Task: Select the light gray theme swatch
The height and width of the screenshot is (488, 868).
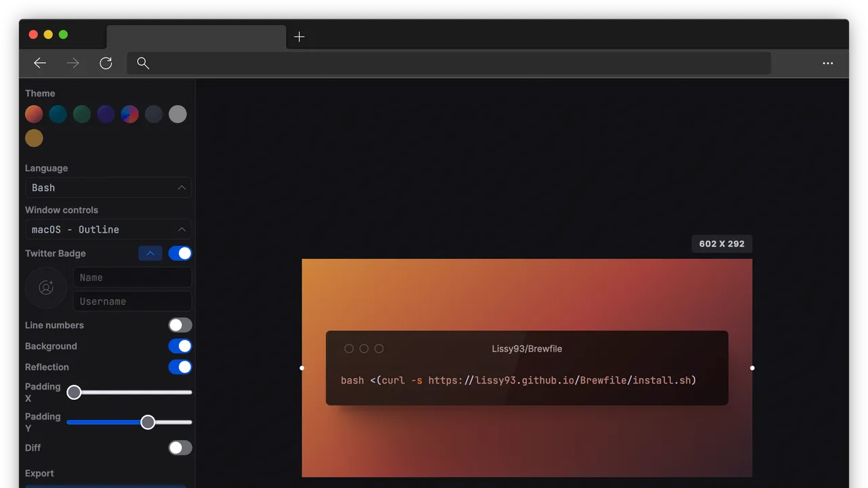Action: (178, 114)
